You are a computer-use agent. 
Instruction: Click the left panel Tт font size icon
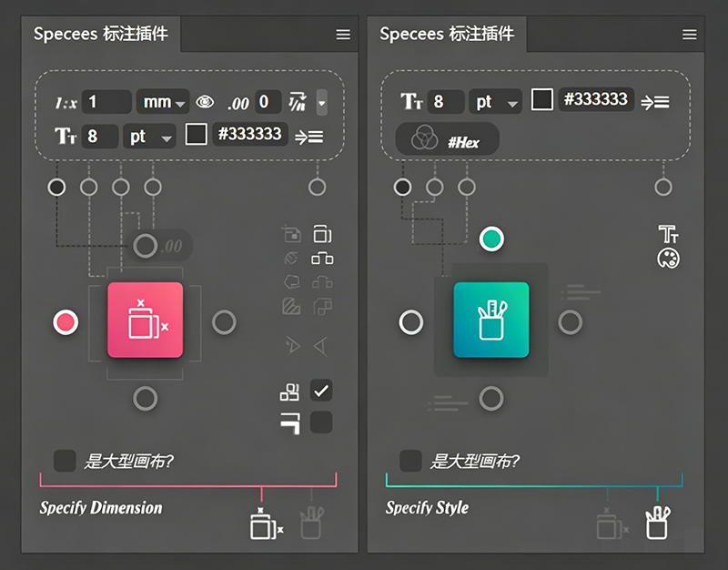[66, 136]
